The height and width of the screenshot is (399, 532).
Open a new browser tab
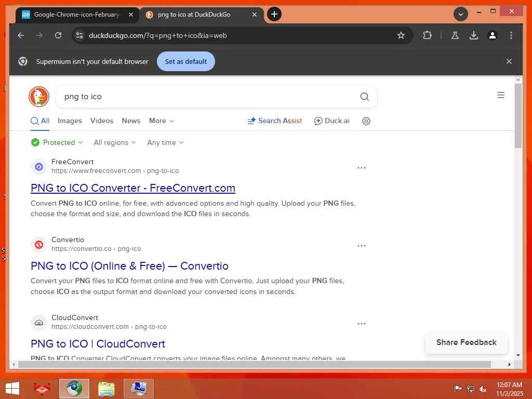click(274, 14)
